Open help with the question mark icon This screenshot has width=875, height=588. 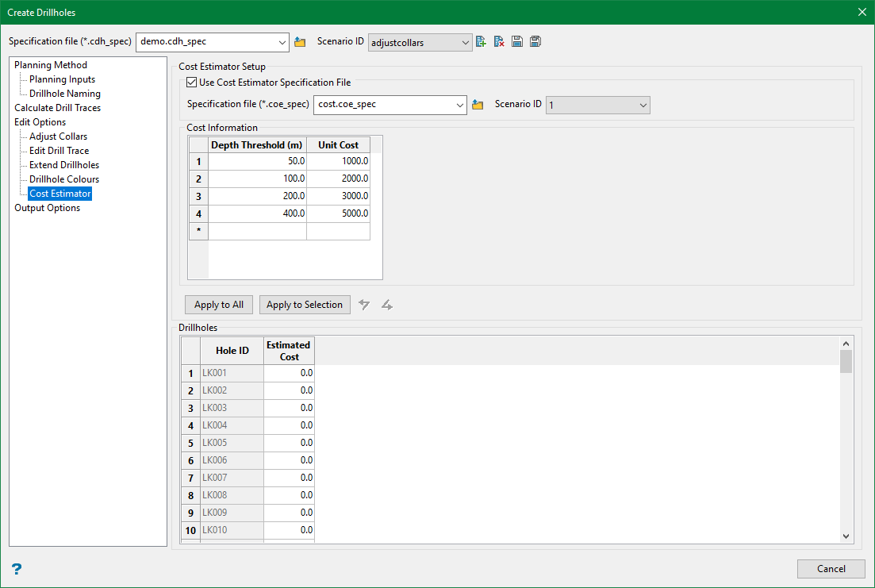17,569
